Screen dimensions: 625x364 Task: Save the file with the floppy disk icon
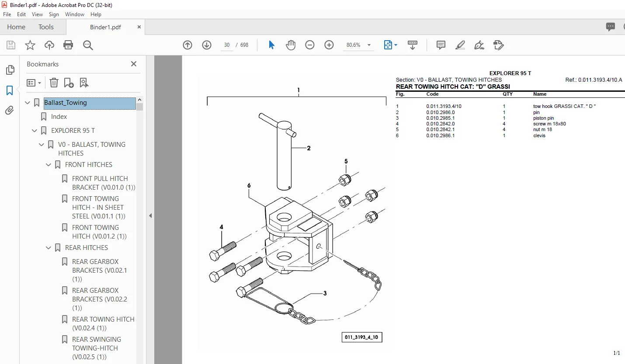click(11, 45)
